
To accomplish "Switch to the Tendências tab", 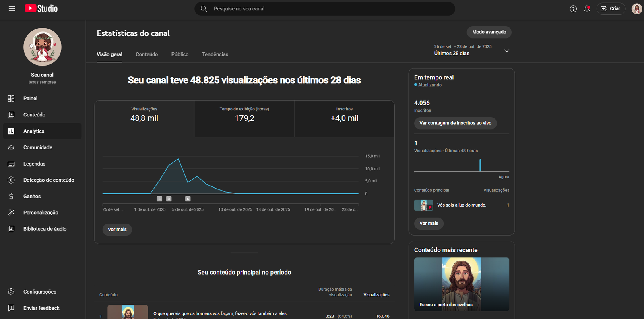I will click(x=215, y=54).
